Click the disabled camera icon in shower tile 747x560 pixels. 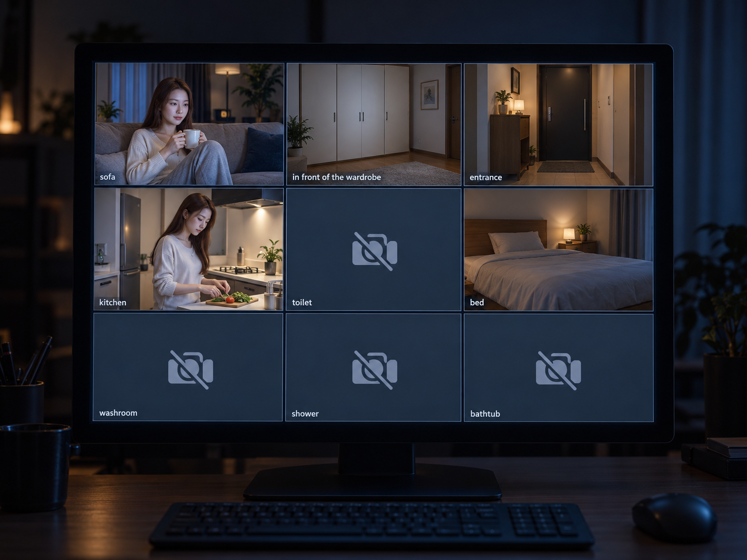point(375,370)
